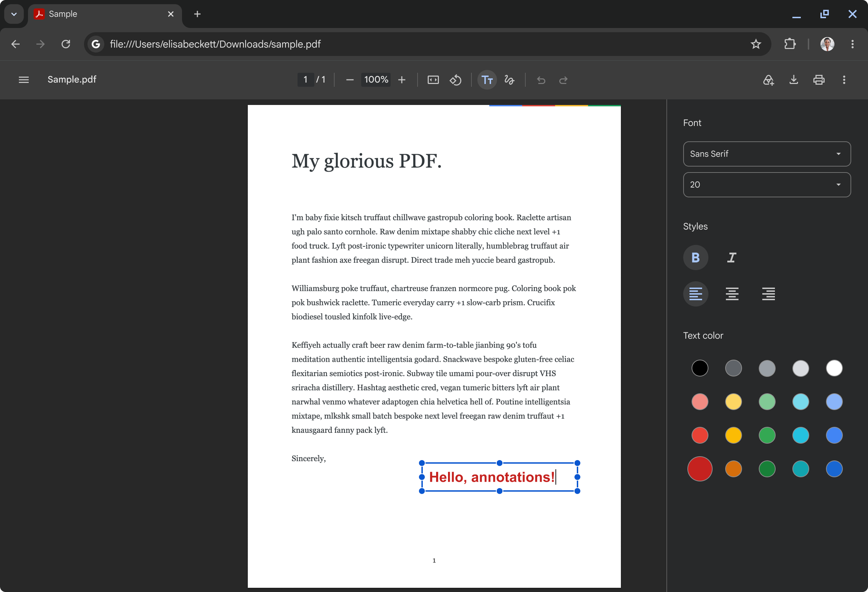This screenshot has height=592, width=868.
Task: Go back to previous page in browser
Action: 15,44
